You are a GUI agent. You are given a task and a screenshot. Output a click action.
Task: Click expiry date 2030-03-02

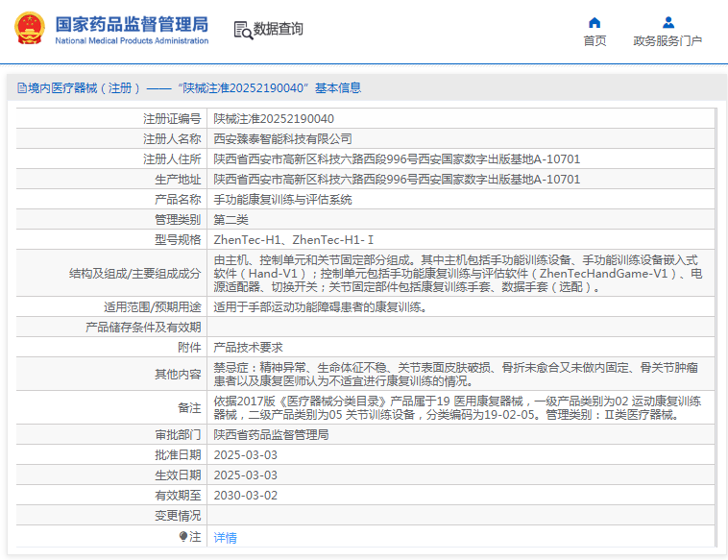245,496
